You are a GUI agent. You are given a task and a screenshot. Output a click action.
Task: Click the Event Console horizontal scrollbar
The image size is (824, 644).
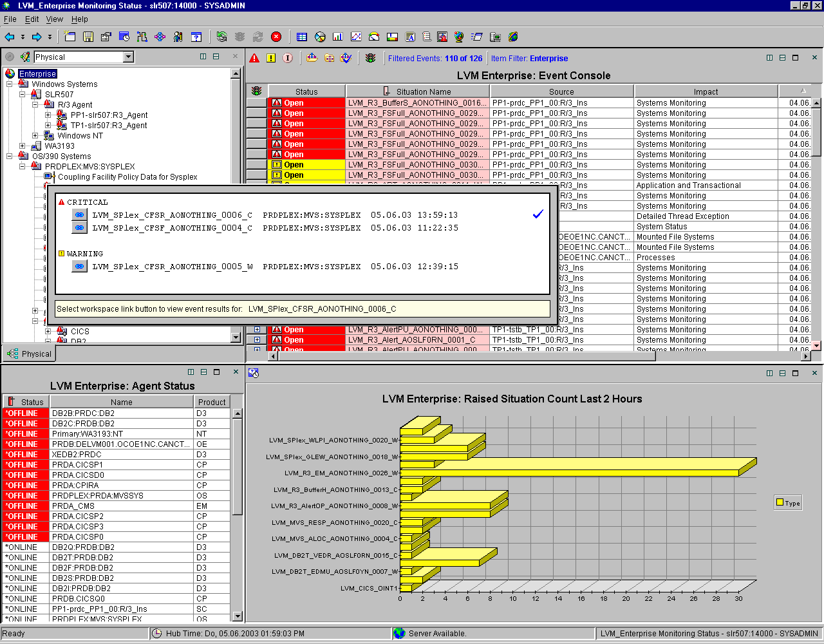point(538,355)
